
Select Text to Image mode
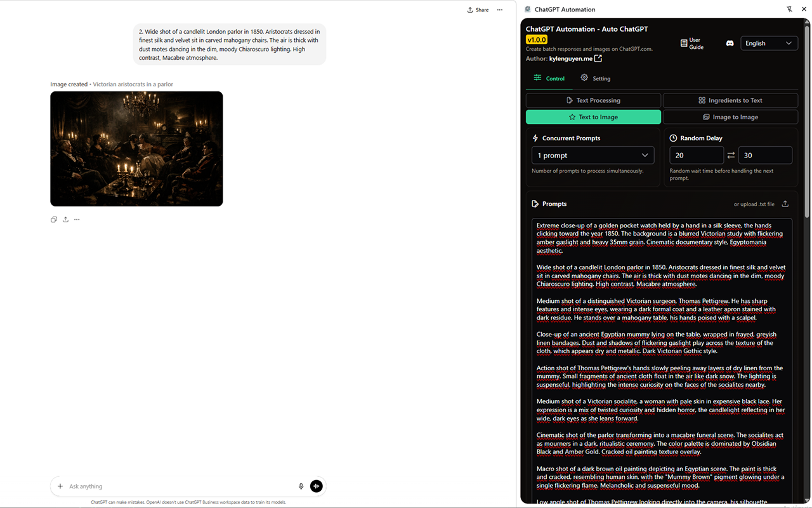pyautogui.click(x=593, y=117)
